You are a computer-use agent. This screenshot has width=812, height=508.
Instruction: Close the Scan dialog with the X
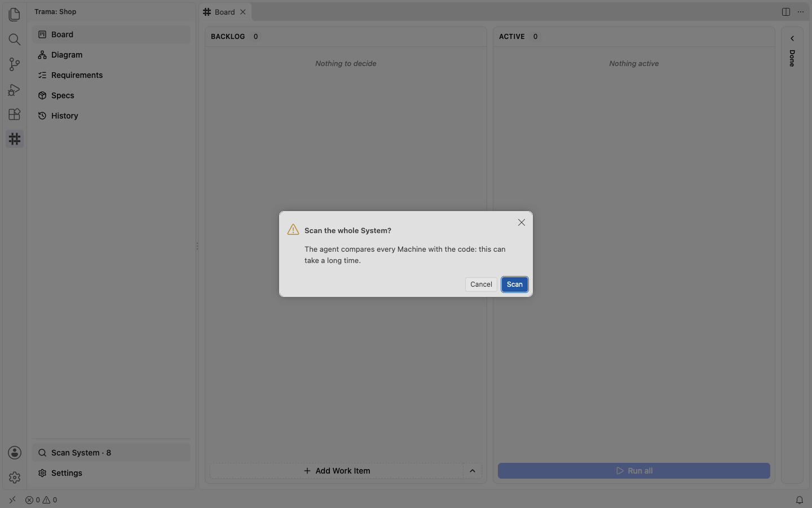(522, 222)
